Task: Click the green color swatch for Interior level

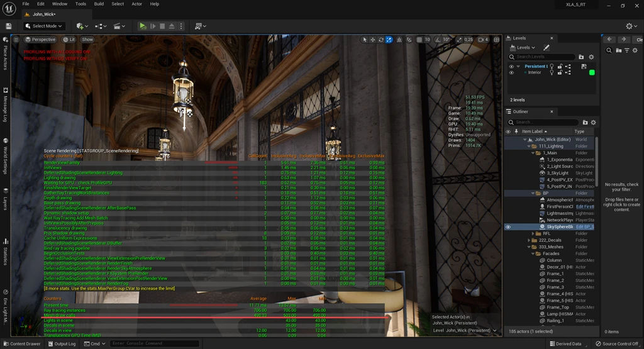Action: (592, 73)
